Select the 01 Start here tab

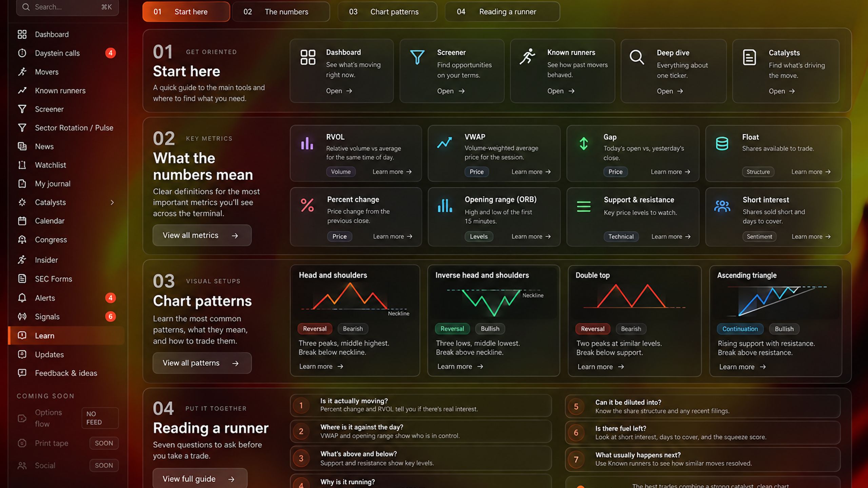pos(186,12)
